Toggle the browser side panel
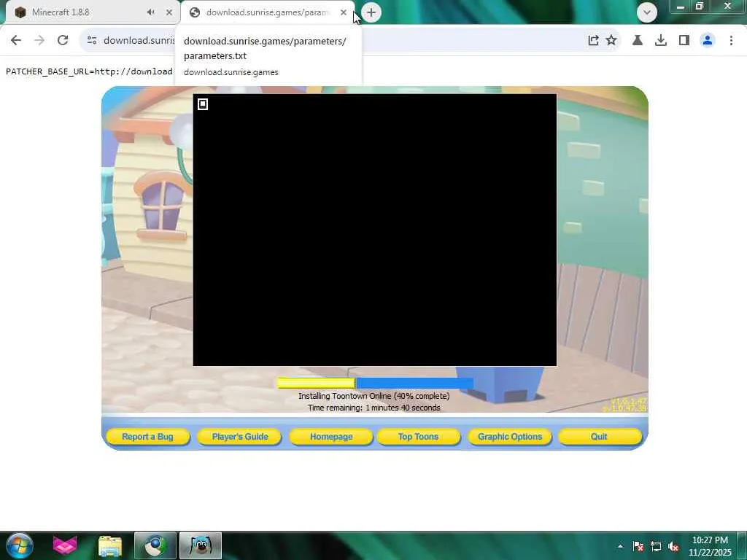Viewport: 747px width, 560px height. 684,41
